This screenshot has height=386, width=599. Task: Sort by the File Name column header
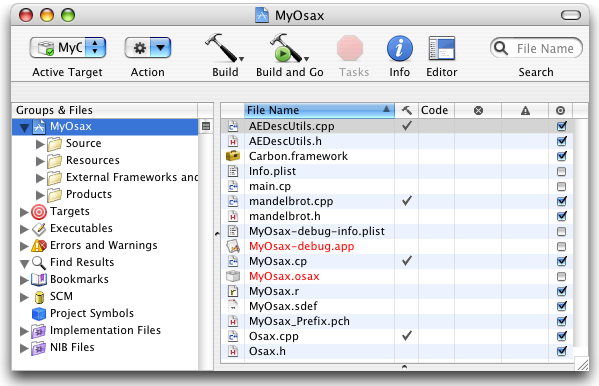coord(319,110)
